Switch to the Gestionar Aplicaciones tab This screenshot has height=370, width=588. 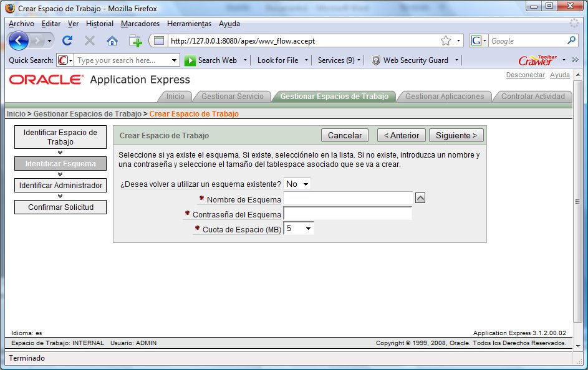pyautogui.click(x=445, y=97)
